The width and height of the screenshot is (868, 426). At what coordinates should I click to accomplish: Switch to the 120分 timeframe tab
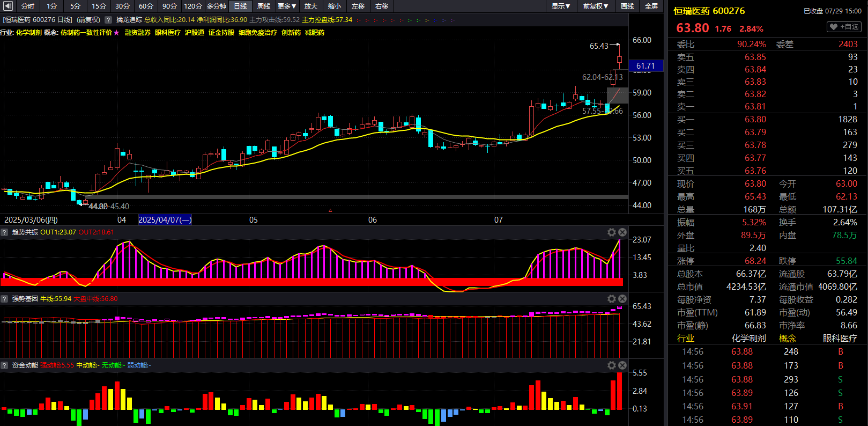193,6
